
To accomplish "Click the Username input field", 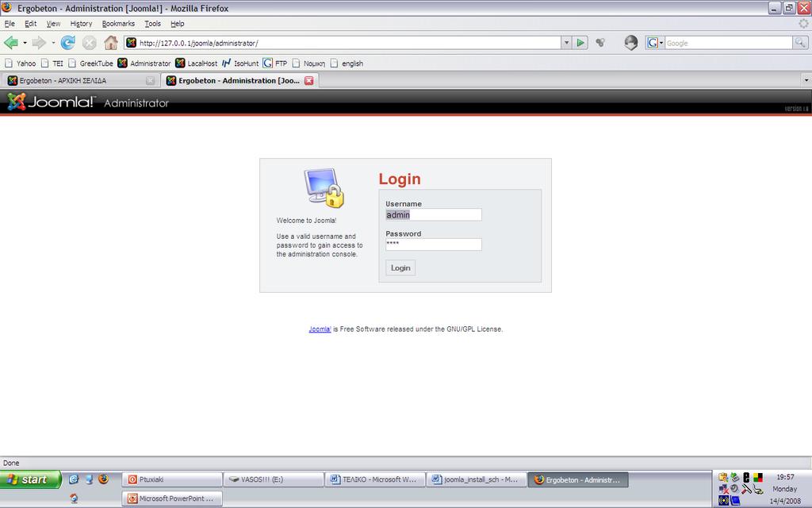I will (x=434, y=214).
